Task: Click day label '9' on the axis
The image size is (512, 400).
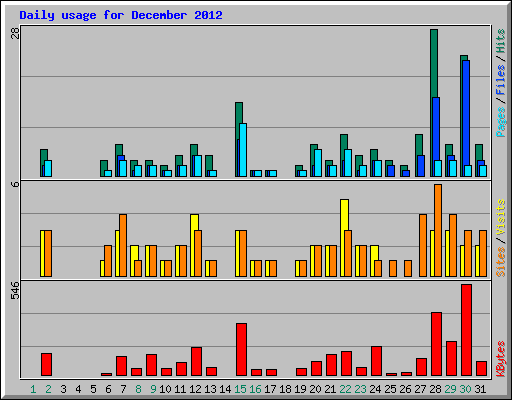Action: [x=153, y=389]
